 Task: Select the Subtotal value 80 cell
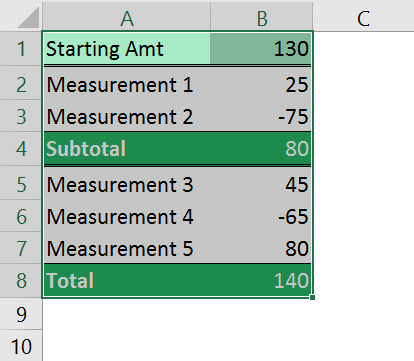(x=262, y=149)
